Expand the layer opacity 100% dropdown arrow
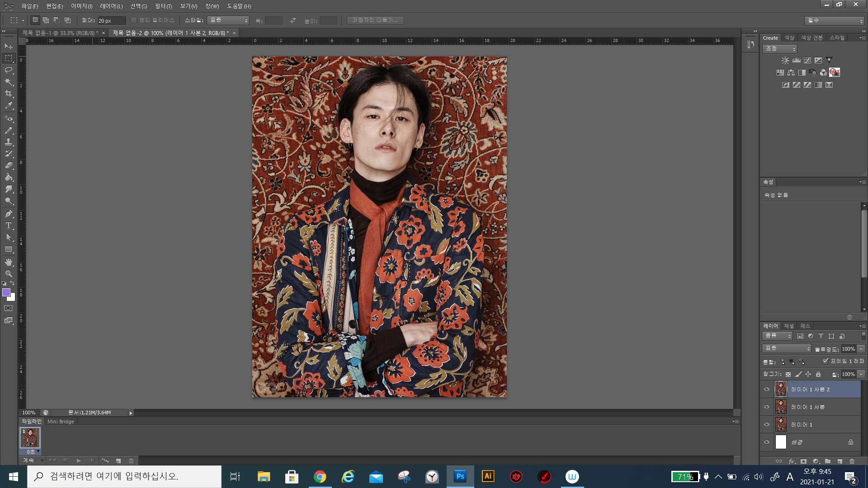This screenshot has width=868, height=488. (x=861, y=349)
